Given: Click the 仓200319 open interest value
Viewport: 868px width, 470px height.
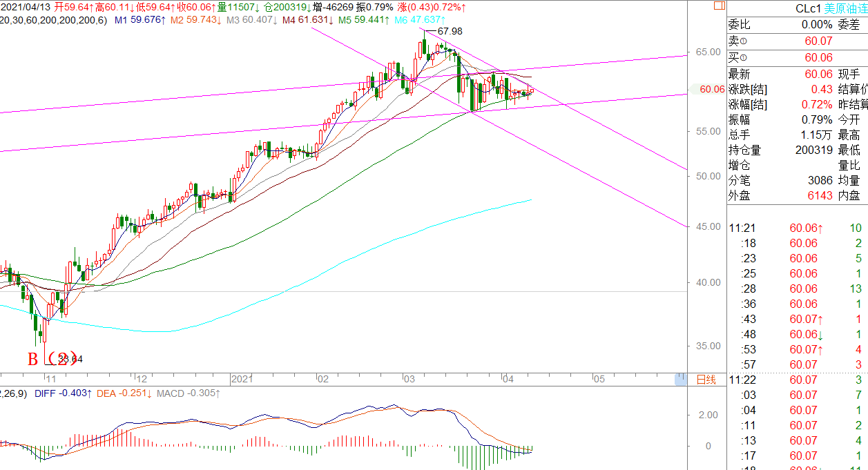Looking at the screenshot, I should tap(286, 7).
